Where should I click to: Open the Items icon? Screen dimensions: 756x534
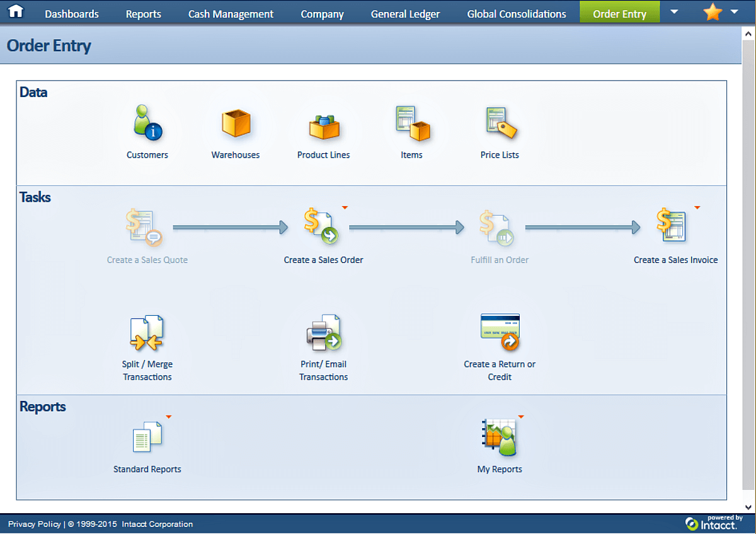[412, 123]
